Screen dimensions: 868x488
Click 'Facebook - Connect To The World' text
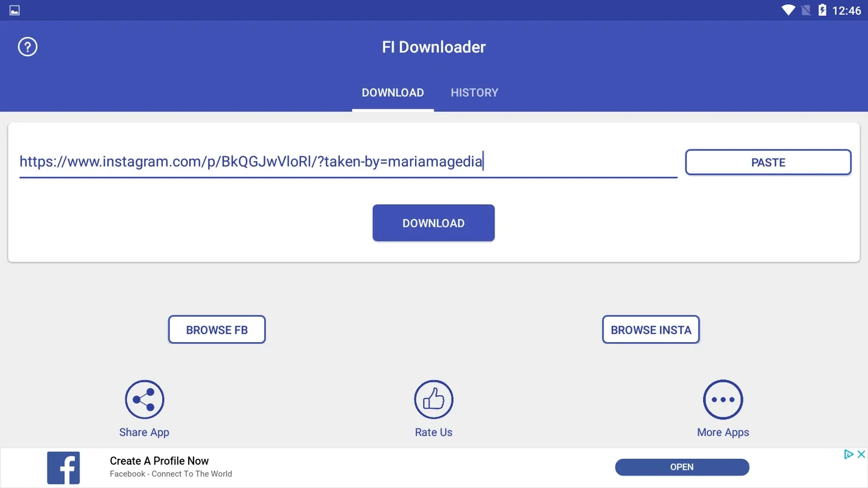[171, 474]
